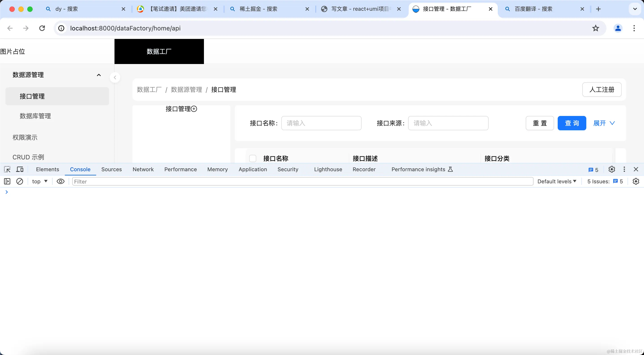Open the Default levels dropdown
The width and height of the screenshot is (644, 355).
[x=556, y=181]
